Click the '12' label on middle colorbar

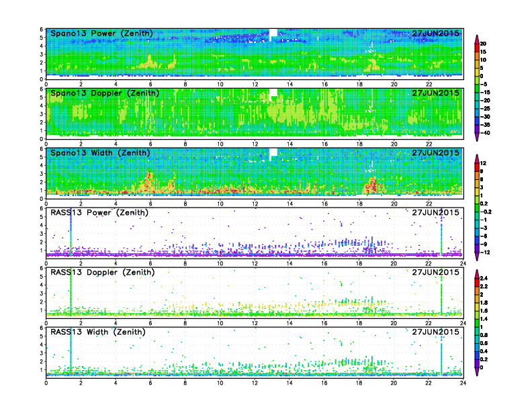pos(483,163)
